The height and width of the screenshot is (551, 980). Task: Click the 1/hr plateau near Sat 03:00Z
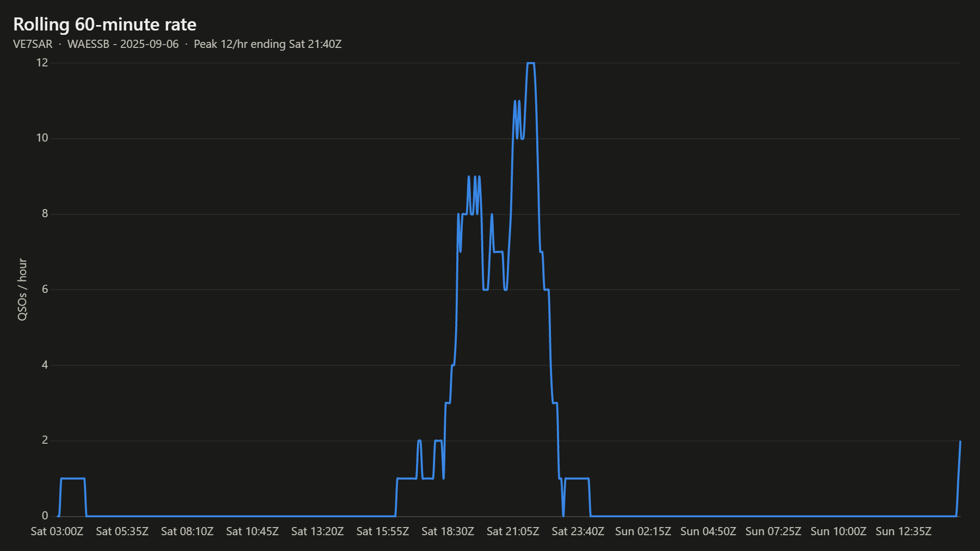pyautogui.click(x=72, y=479)
